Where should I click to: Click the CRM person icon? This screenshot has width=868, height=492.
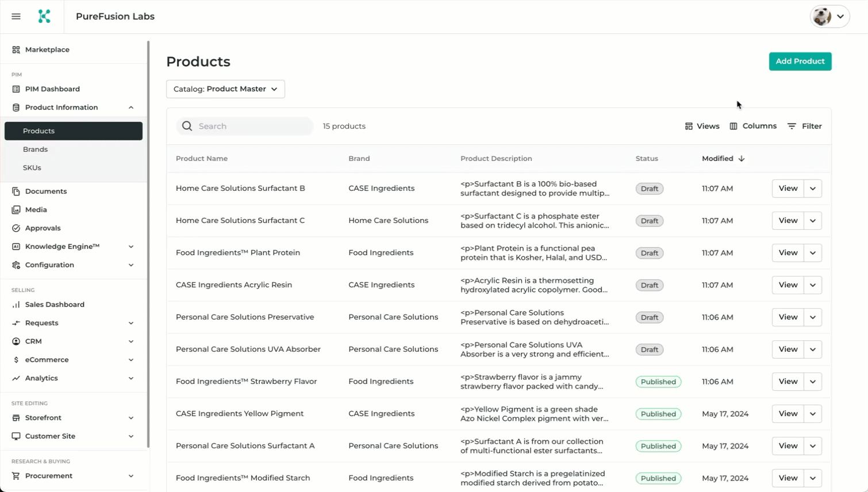coord(16,341)
